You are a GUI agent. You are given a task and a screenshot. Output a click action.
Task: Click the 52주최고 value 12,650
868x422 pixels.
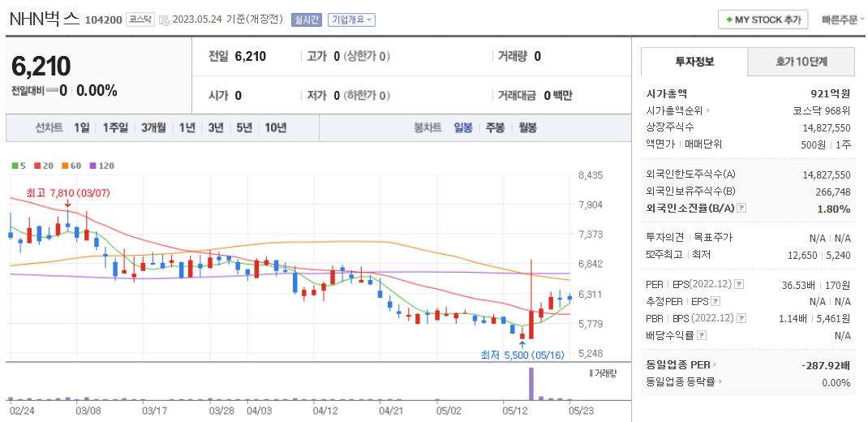tap(802, 255)
